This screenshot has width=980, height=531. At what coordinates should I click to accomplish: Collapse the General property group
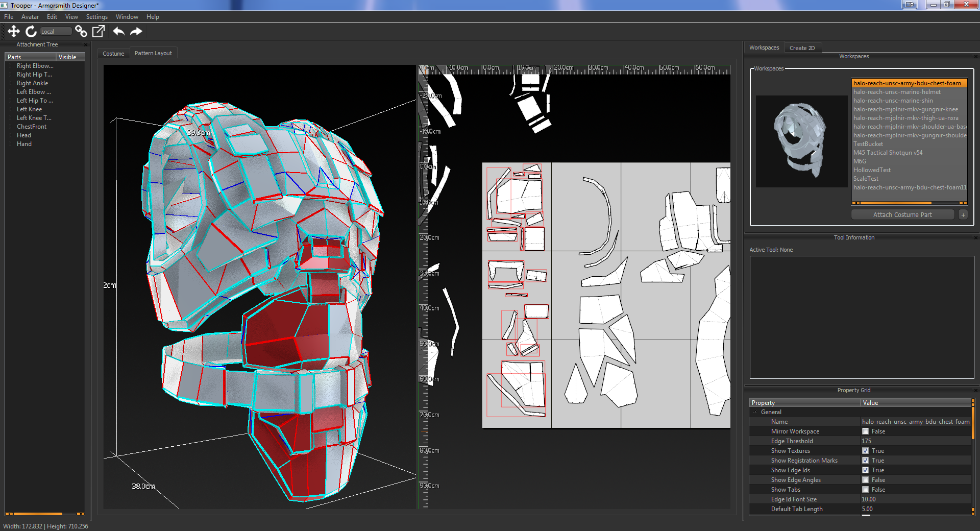(x=755, y=412)
